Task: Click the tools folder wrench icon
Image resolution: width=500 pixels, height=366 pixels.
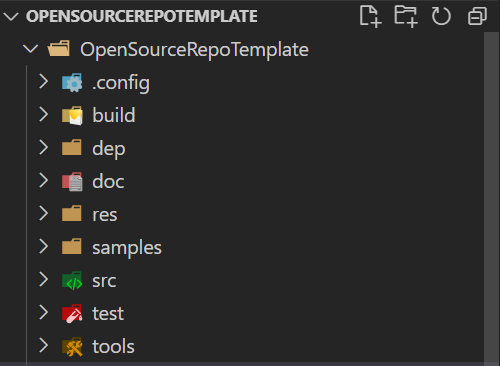Action: point(72,346)
